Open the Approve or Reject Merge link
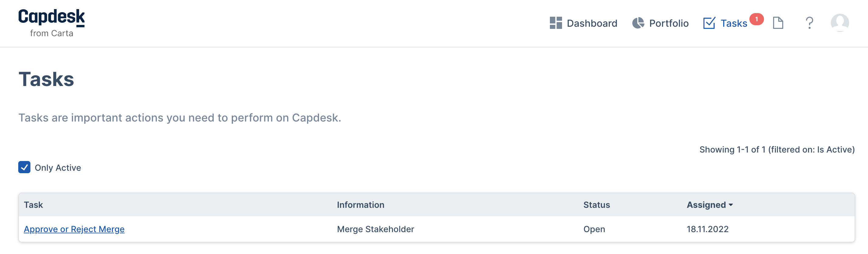This screenshot has width=868, height=254. [x=74, y=229]
